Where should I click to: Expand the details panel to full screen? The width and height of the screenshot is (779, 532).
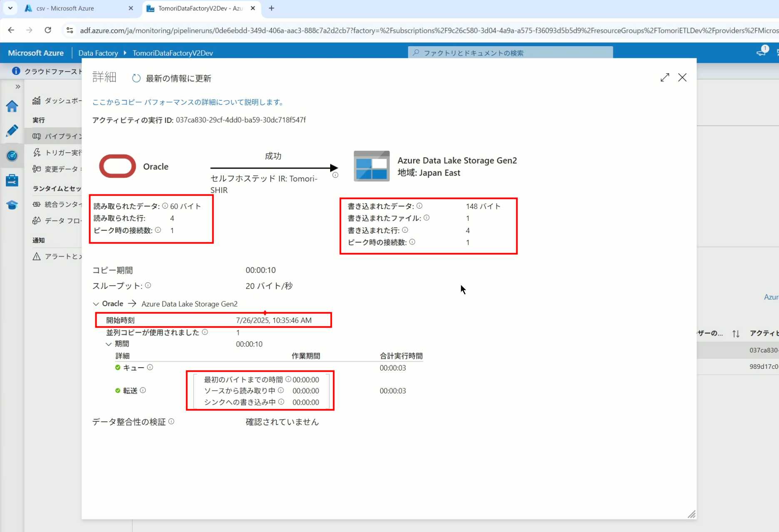[x=665, y=77]
